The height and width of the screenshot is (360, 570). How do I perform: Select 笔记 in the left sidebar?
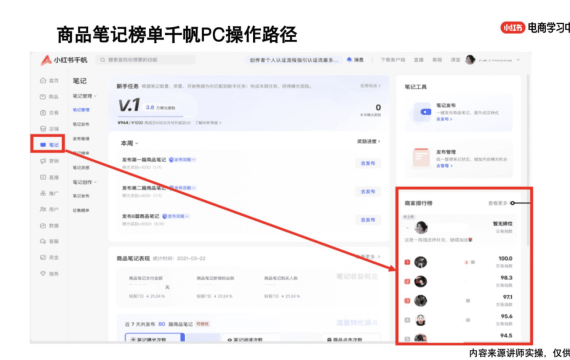click(x=49, y=145)
